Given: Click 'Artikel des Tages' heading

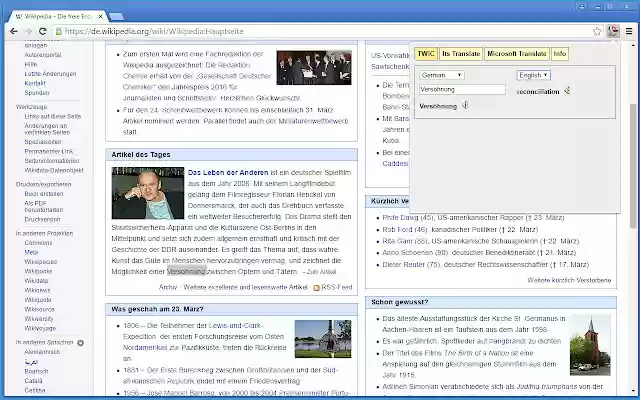Looking at the screenshot, I should click(141, 155).
